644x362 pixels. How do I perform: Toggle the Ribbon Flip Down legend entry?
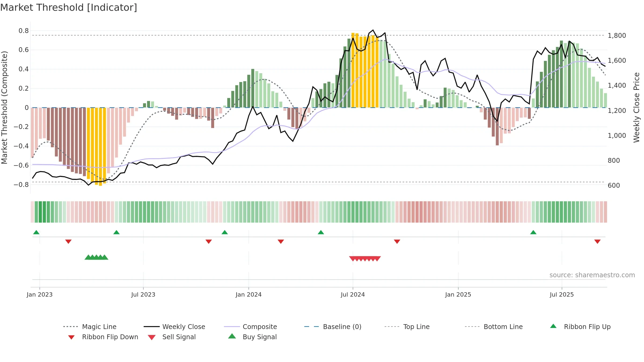103,337
